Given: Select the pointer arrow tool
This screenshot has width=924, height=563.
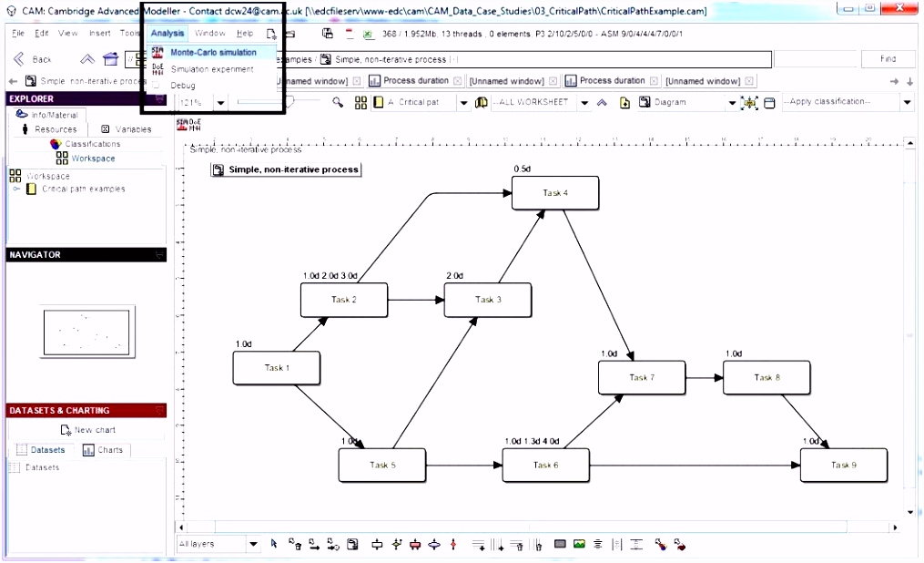Looking at the screenshot, I should point(273,544).
